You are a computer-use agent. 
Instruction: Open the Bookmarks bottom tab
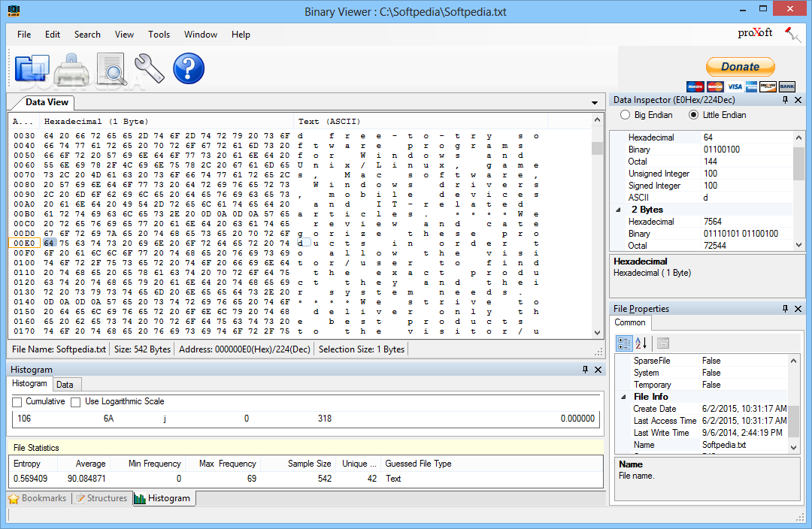(x=38, y=498)
